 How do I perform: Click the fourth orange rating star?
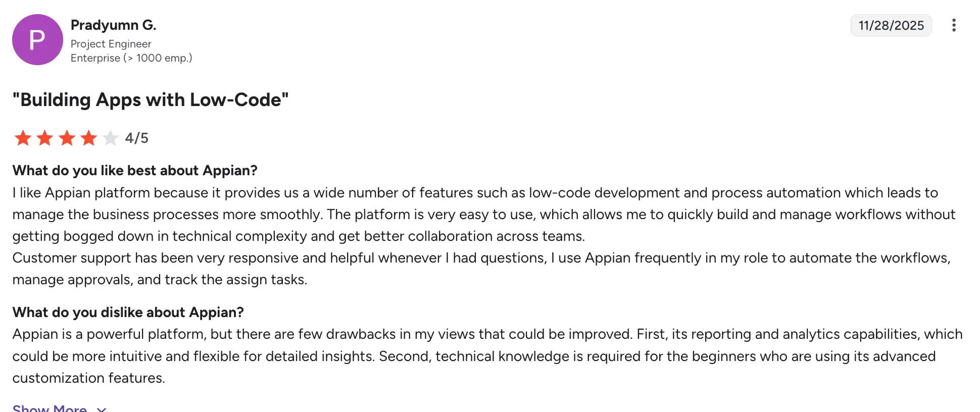89,138
